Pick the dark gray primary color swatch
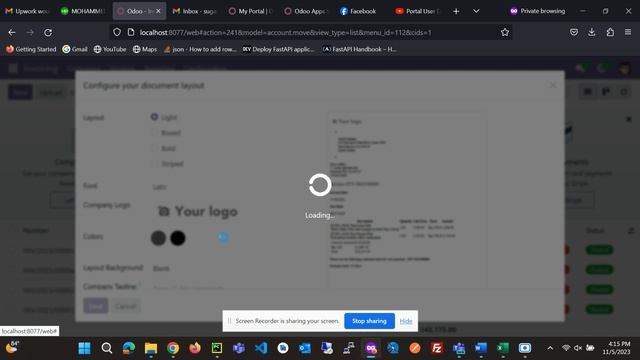The image size is (640, 360). click(x=158, y=238)
